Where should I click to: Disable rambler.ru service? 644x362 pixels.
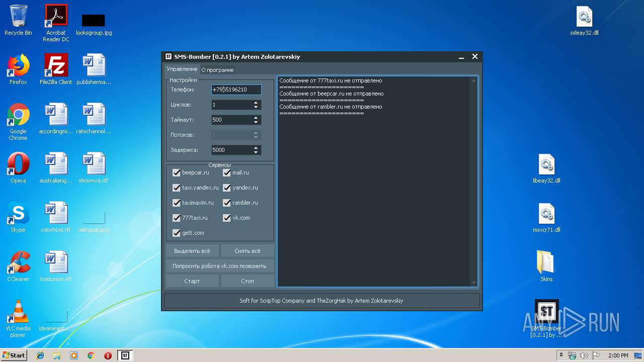227,203
